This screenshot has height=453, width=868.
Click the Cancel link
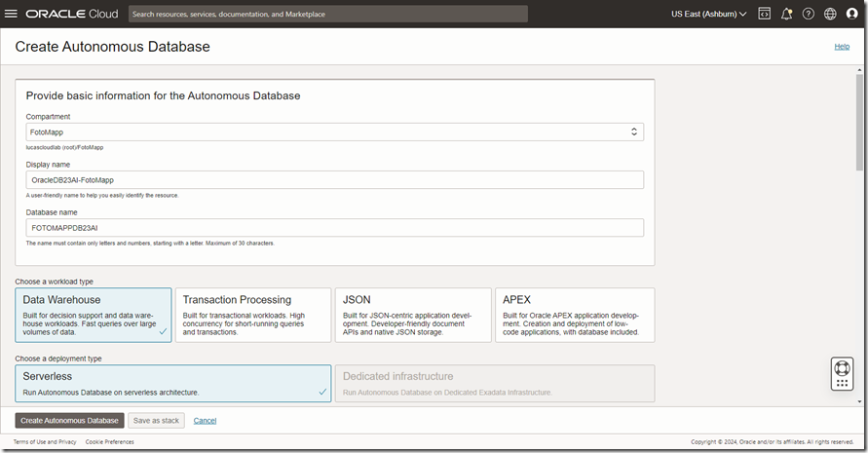pyautogui.click(x=205, y=420)
